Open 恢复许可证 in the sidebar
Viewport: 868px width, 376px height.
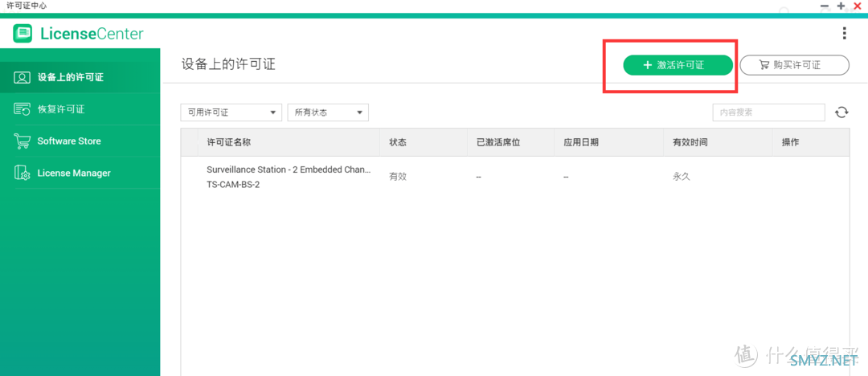pos(80,109)
